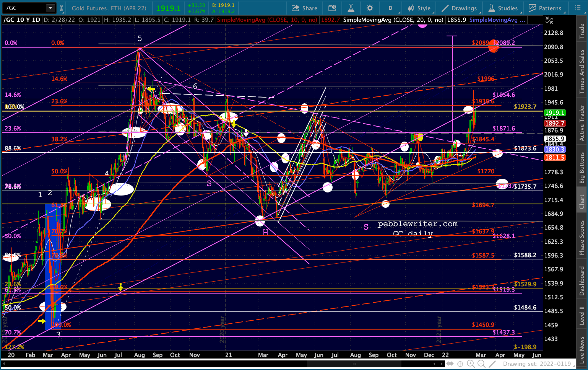
Task: Click the $1996 orange level label
Action: [486, 79]
